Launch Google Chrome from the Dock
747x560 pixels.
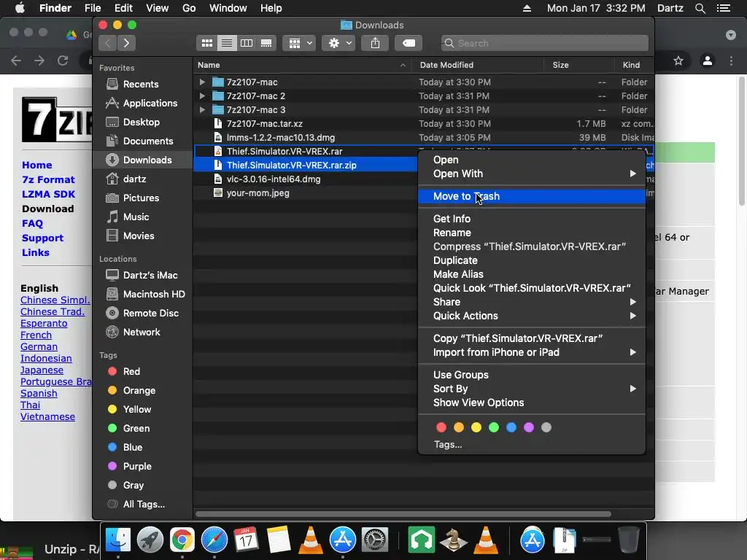[x=182, y=540]
